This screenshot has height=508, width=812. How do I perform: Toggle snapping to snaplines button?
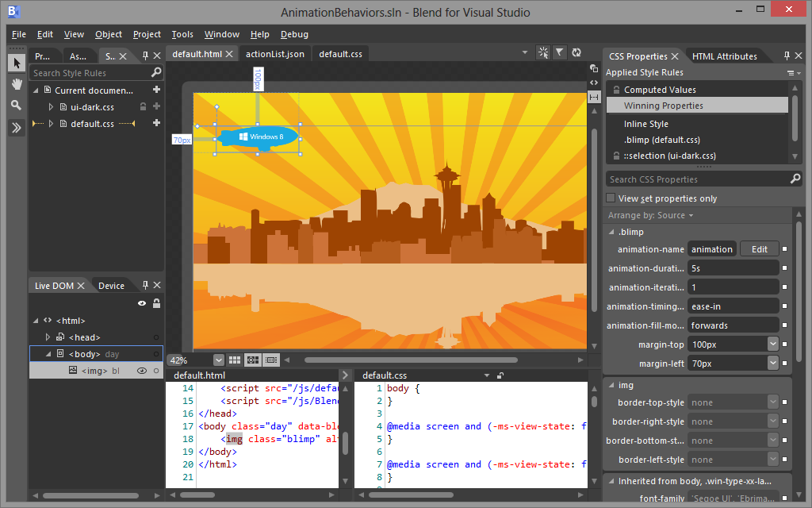point(271,360)
